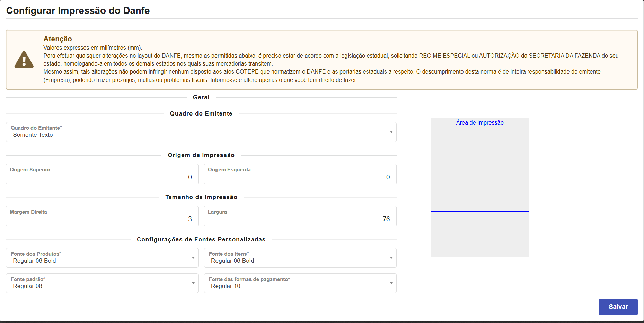Click the Atenção heading in the alert
Viewport: 644px width, 323px height.
pos(58,39)
